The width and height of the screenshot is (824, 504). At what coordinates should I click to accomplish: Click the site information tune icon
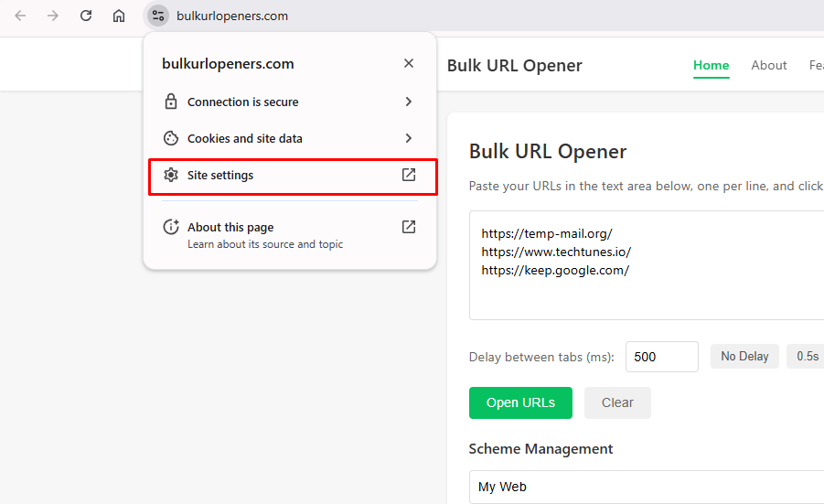coord(157,16)
